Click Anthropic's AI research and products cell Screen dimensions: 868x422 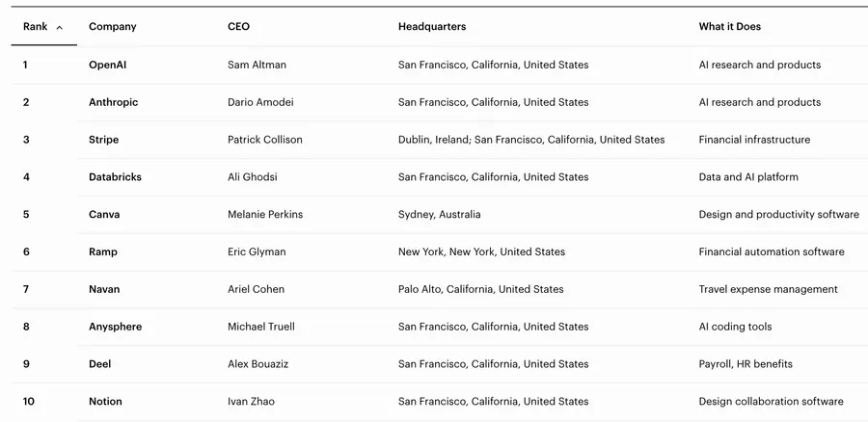click(x=760, y=102)
